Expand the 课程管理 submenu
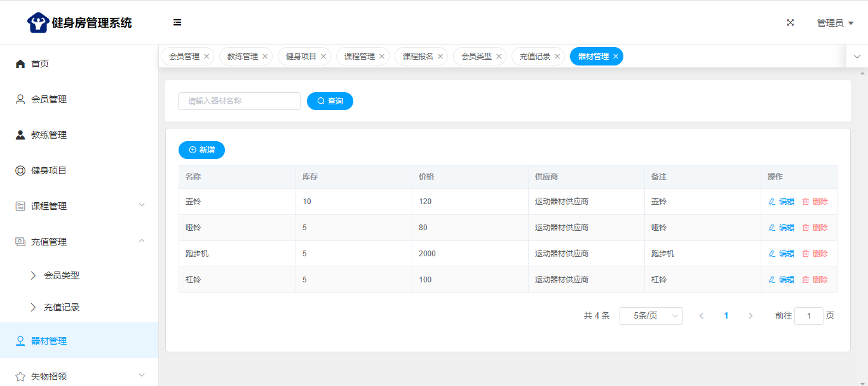 tap(79, 206)
